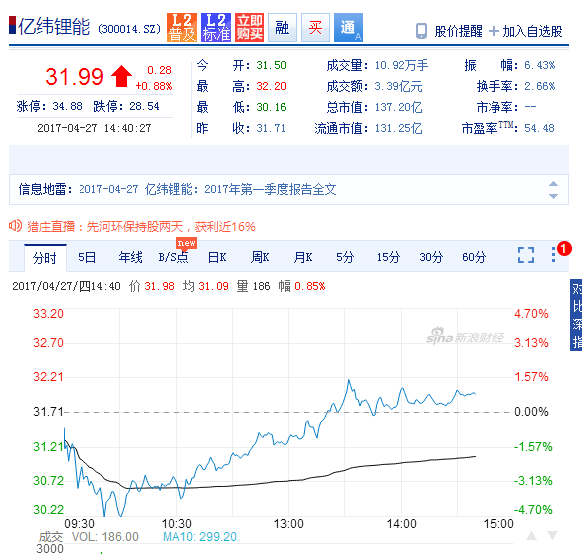Click the 融 margin trading icon
This screenshot has width=582, height=554.
tap(282, 27)
